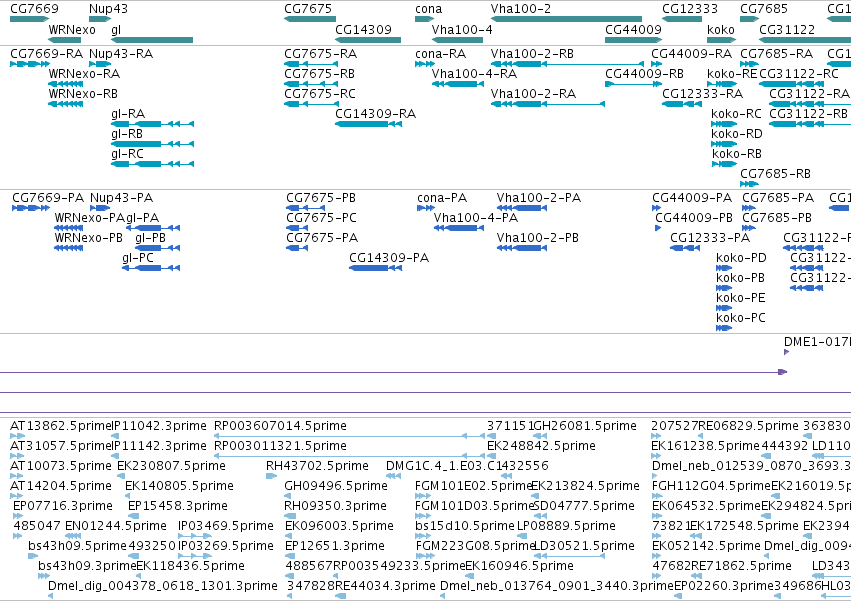Open transcript koko-RE
851x601 pixels.
point(722,84)
